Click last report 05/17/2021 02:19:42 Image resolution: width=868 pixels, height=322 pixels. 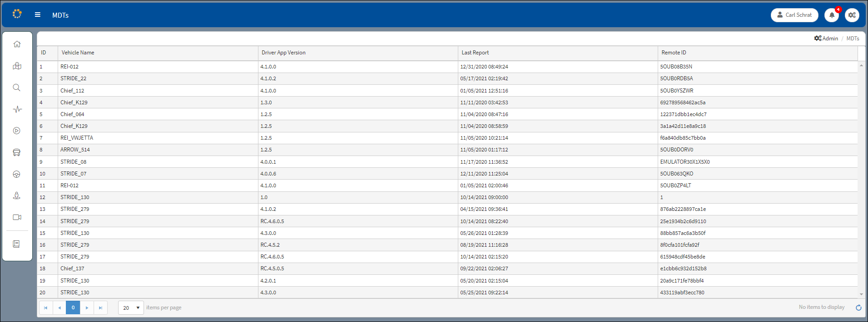pyautogui.click(x=558, y=78)
